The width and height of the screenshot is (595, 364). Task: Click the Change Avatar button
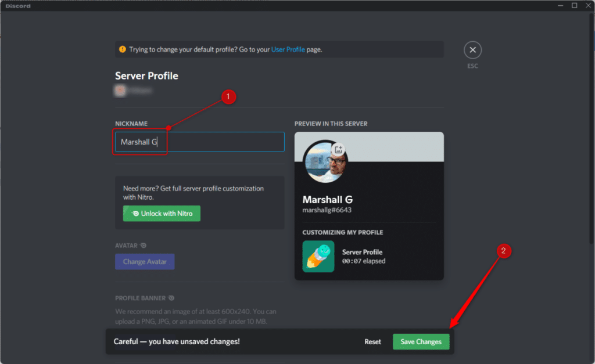click(145, 262)
